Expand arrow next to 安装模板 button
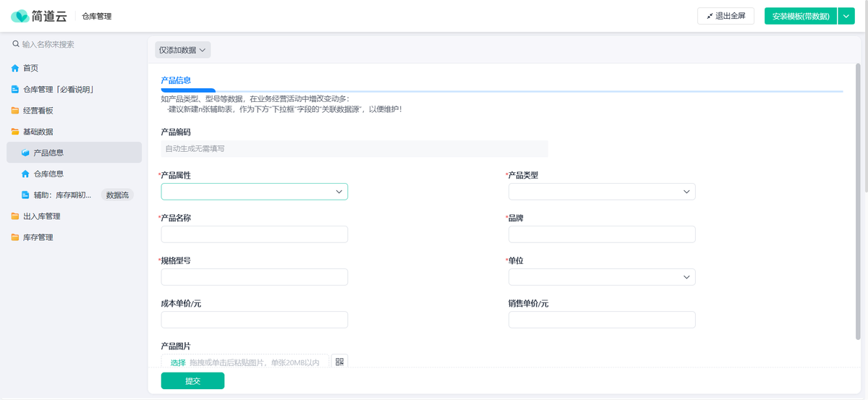 (846, 16)
